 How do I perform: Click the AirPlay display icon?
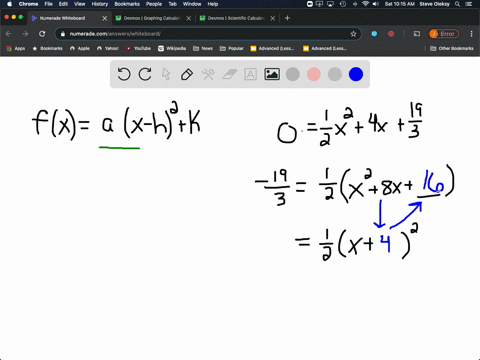point(330,4)
